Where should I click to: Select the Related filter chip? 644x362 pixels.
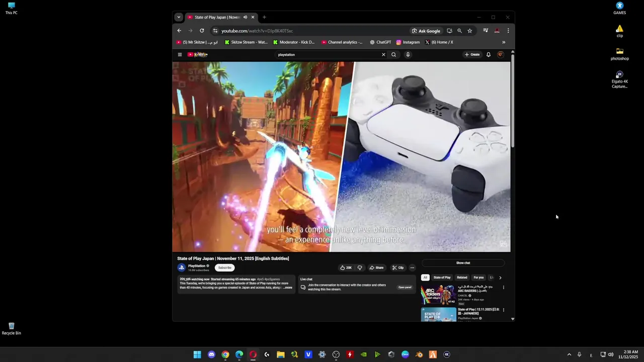462,278
